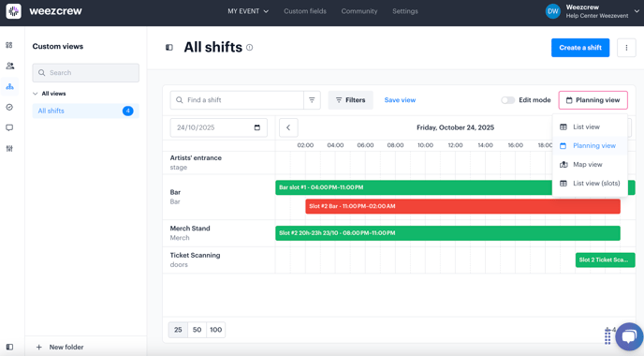Screen dimensions: 644x356
Task: Open the dashboard icon in left sidebar
Action: (9, 45)
